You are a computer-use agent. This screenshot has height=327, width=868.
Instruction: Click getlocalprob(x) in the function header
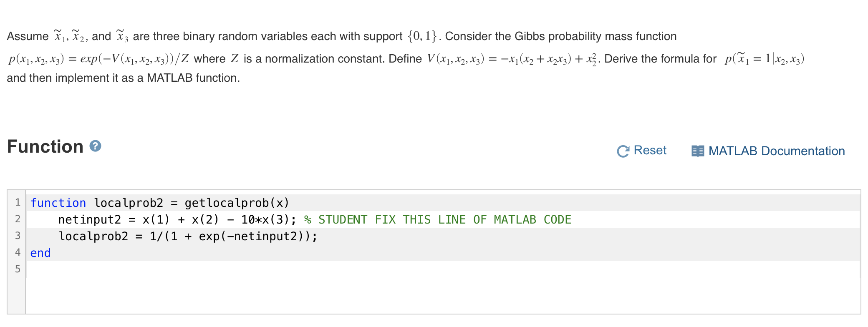pyautogui.click(x=237, y=203)
